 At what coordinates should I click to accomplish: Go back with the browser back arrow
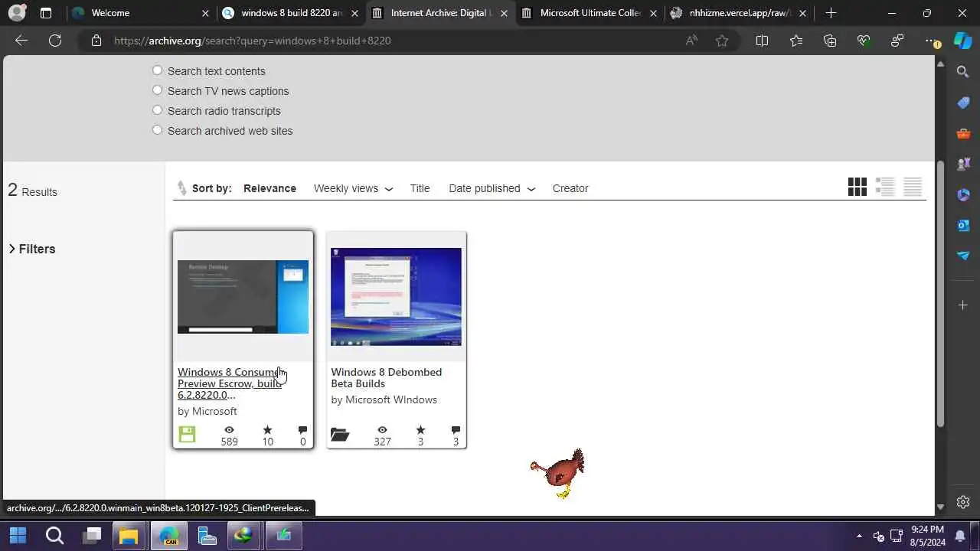(21, 41)
